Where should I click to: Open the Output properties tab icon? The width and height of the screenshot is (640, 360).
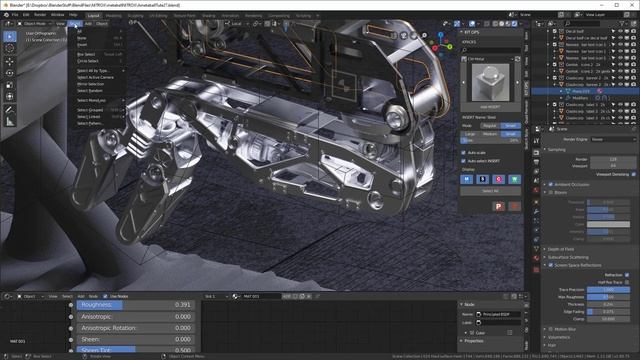point(536,162)
